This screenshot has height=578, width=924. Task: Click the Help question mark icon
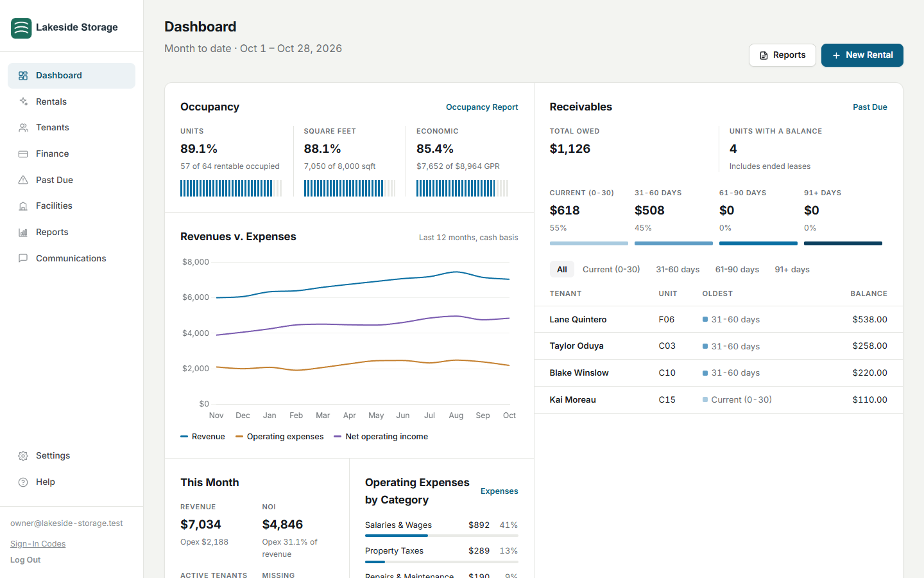pyautogui.click(x=23, y=482)
